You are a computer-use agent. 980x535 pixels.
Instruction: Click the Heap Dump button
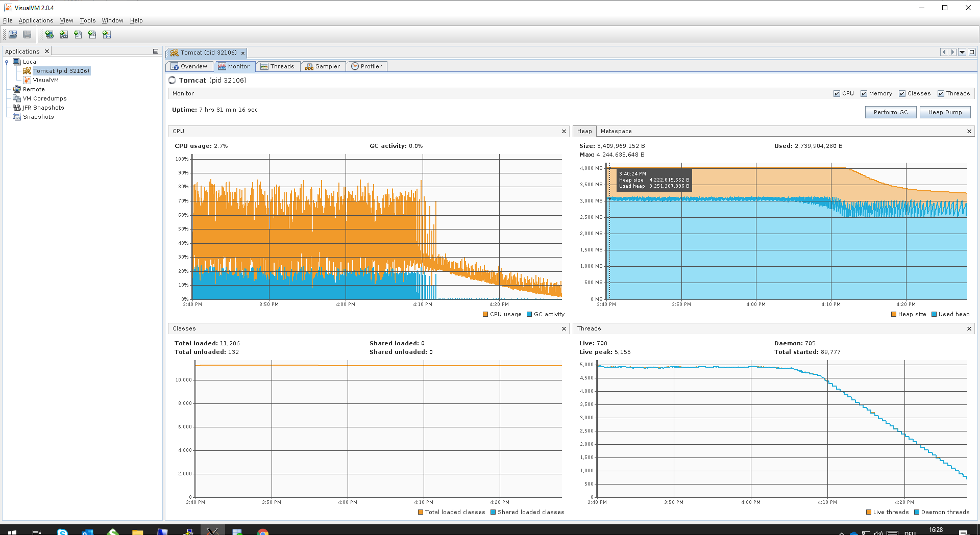[945, 112]
